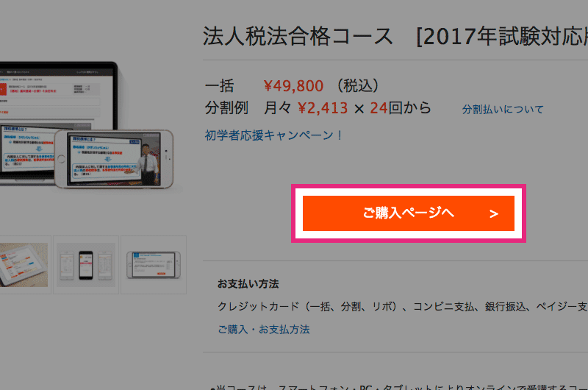The width and height of the screenshot is (588, 390).
Task: Click the 24回から installment count text
Action: pos(401,108)
